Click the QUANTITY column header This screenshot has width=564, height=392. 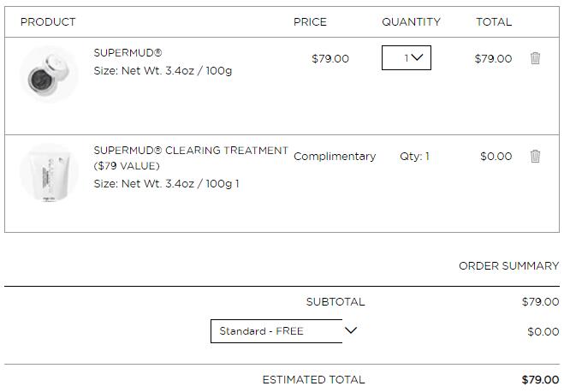click(411, 21)
